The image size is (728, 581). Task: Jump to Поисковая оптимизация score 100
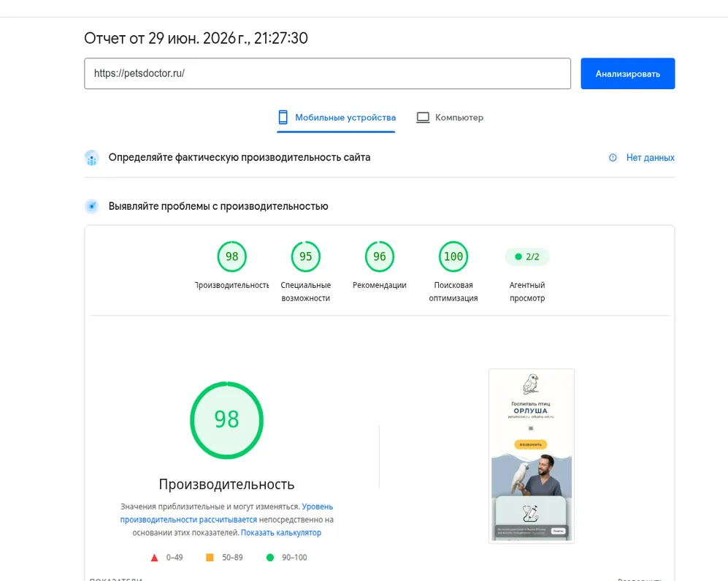453,257
